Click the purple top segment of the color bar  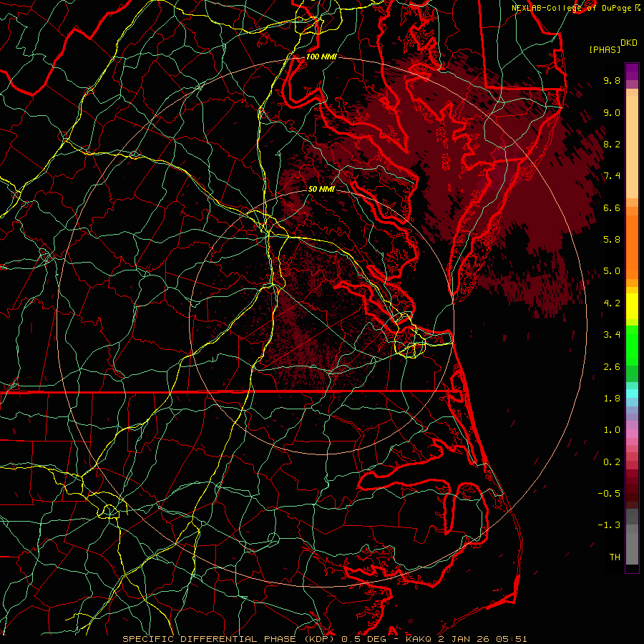coord(632,72)
